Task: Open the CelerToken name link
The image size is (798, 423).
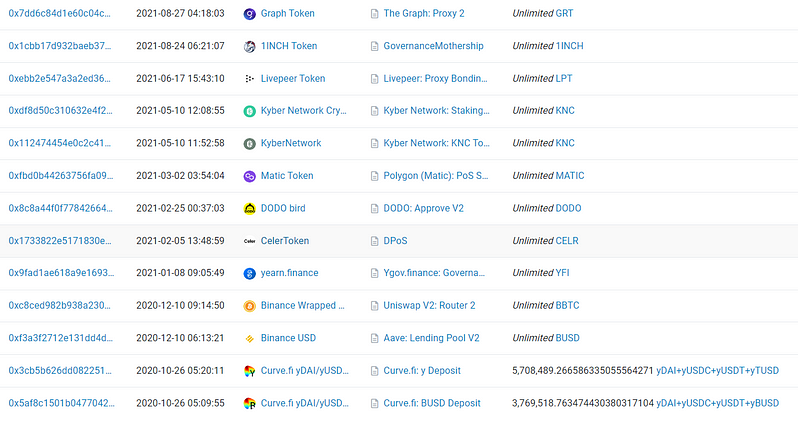Action: coord(285,241)
